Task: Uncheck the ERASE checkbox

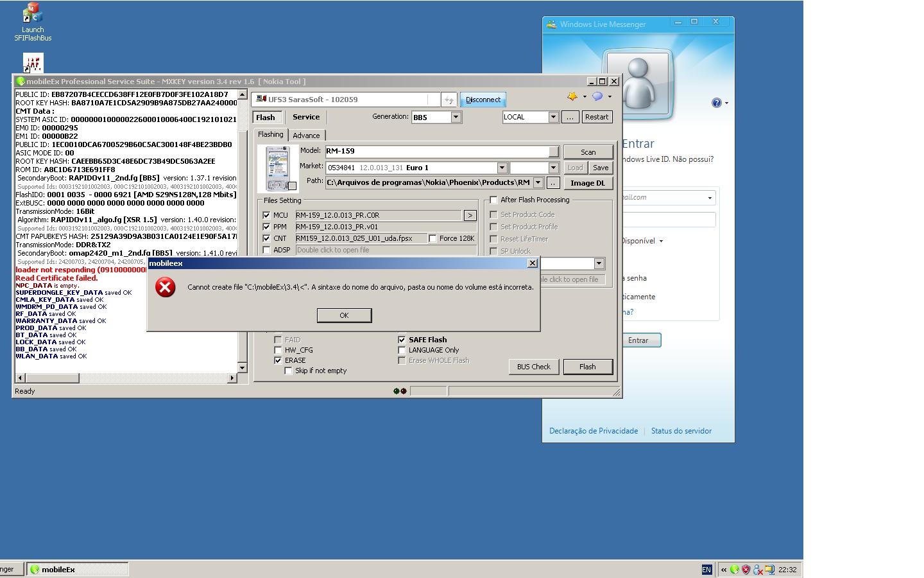Action: 278,360
